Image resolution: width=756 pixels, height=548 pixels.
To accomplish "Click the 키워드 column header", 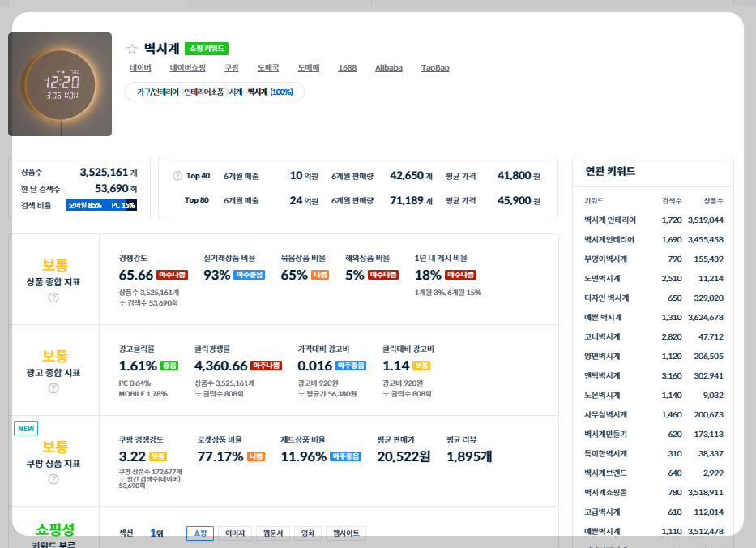I will pos(594,201).
